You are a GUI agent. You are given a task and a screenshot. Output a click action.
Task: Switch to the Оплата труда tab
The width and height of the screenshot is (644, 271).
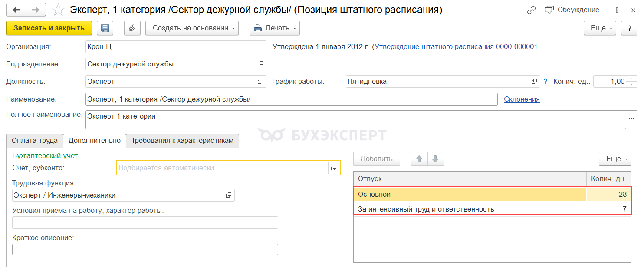pyautogui.click(x=35, y=141)
